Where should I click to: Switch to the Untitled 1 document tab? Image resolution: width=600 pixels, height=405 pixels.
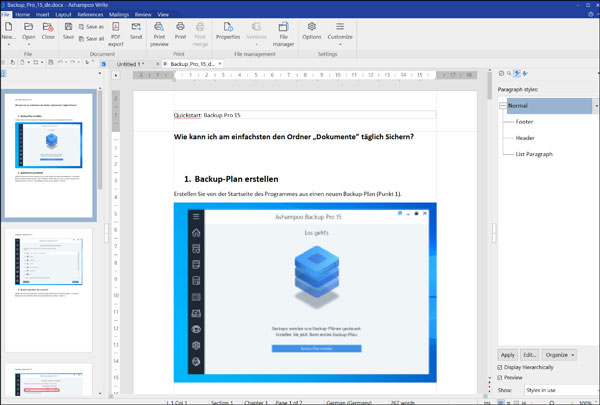pyautogui.click(x=128, y=64)
